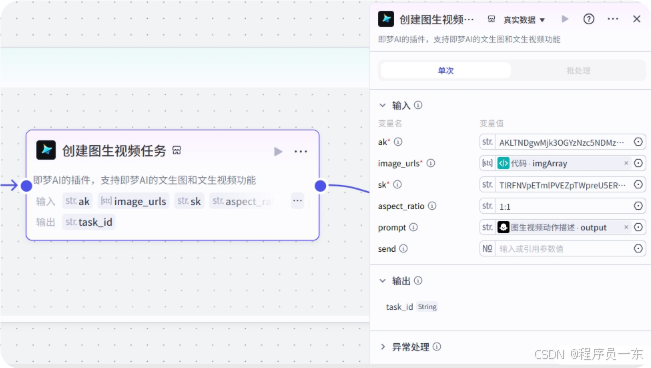Click the str type badge for prompt
651x368 pixels.
point(487,227)
